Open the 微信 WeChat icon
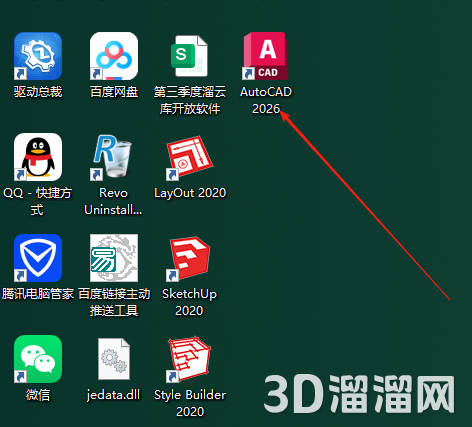 (38, 359)
